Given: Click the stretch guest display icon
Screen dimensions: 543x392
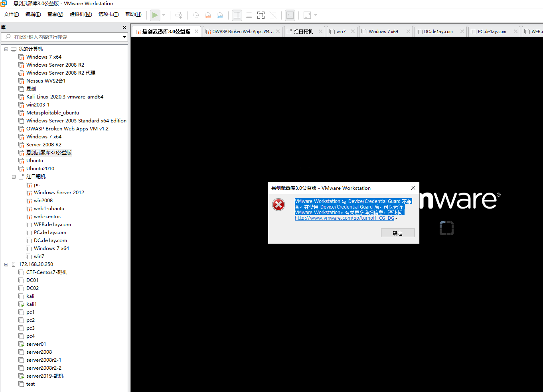Looking at the screenshot, I should pyautogui.click(x=307, y=15).
